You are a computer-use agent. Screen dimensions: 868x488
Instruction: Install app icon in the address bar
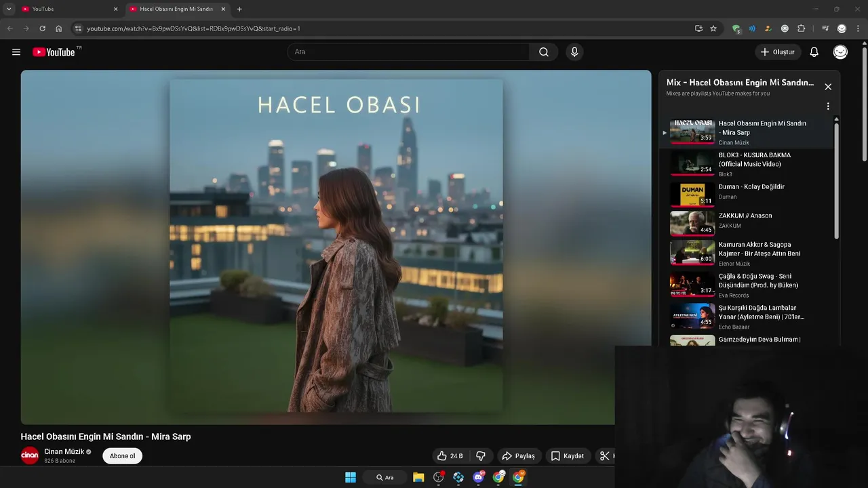click(698, 28)
